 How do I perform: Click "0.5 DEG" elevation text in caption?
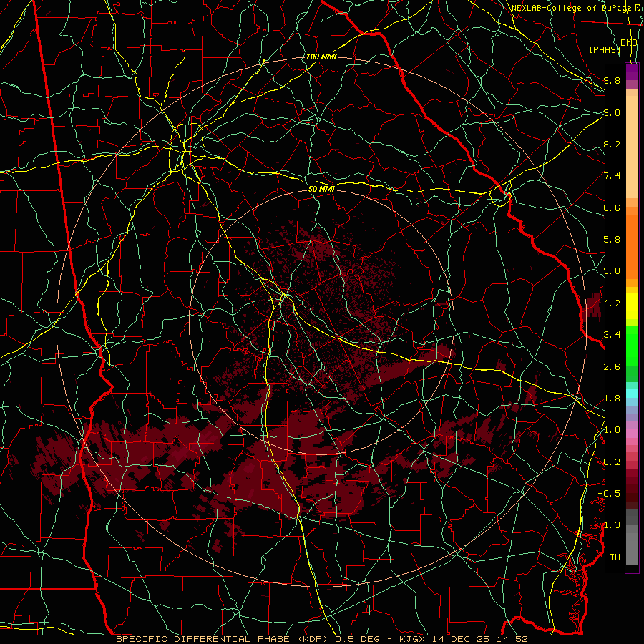[356, 639]
